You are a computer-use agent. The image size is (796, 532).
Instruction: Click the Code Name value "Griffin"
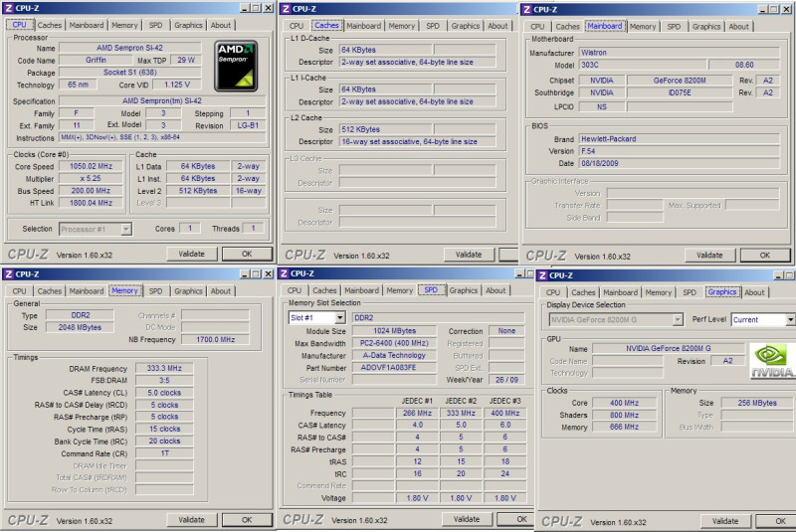(x=96, y=60)
